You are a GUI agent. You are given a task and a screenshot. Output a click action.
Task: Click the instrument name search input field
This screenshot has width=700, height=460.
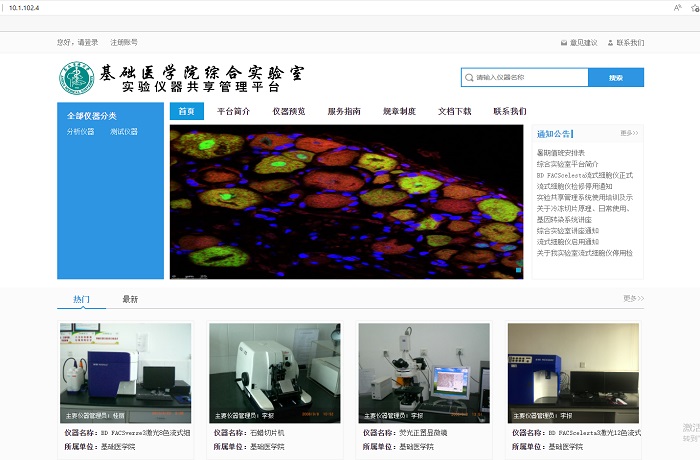(529, 77)
